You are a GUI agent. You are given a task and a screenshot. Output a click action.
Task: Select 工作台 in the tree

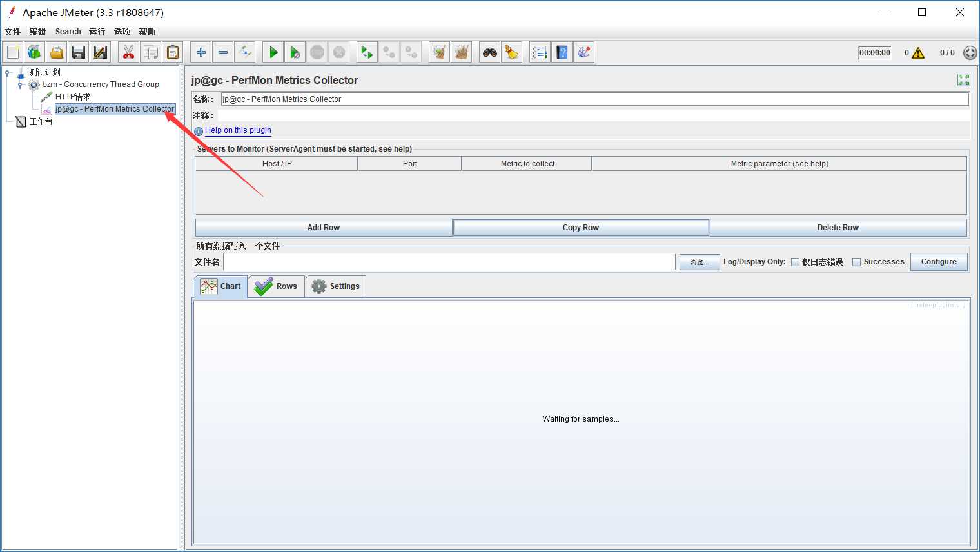click(41, 121)
